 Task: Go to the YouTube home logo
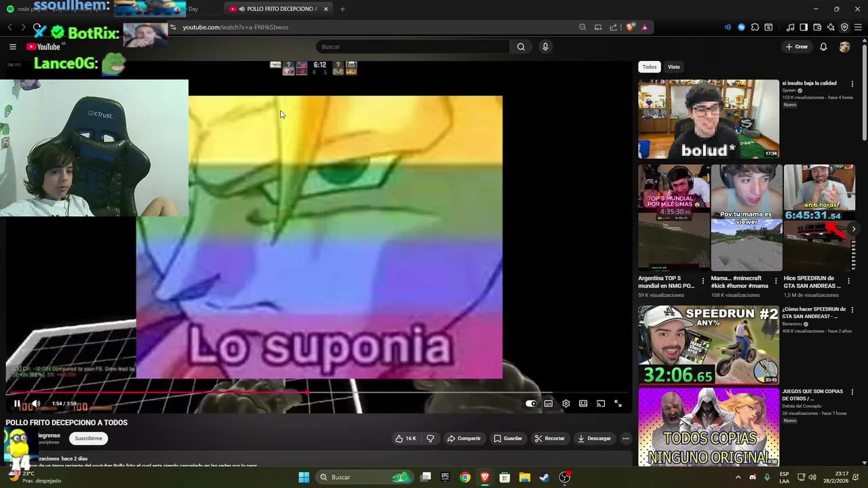43,47
